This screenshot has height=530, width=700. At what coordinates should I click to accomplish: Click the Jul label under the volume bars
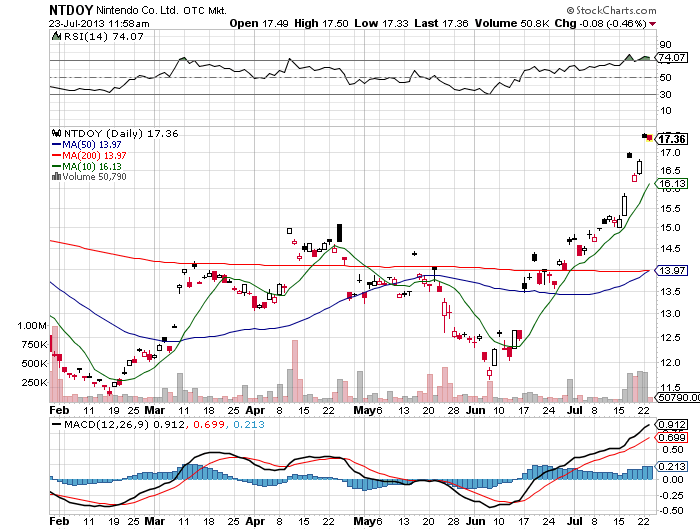point(575,410)
